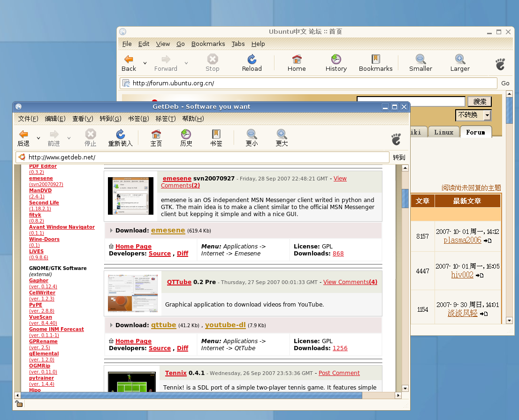This screenshot has width=519, height=420.
Task: Open emesene download link
Action: pos(168,230)
